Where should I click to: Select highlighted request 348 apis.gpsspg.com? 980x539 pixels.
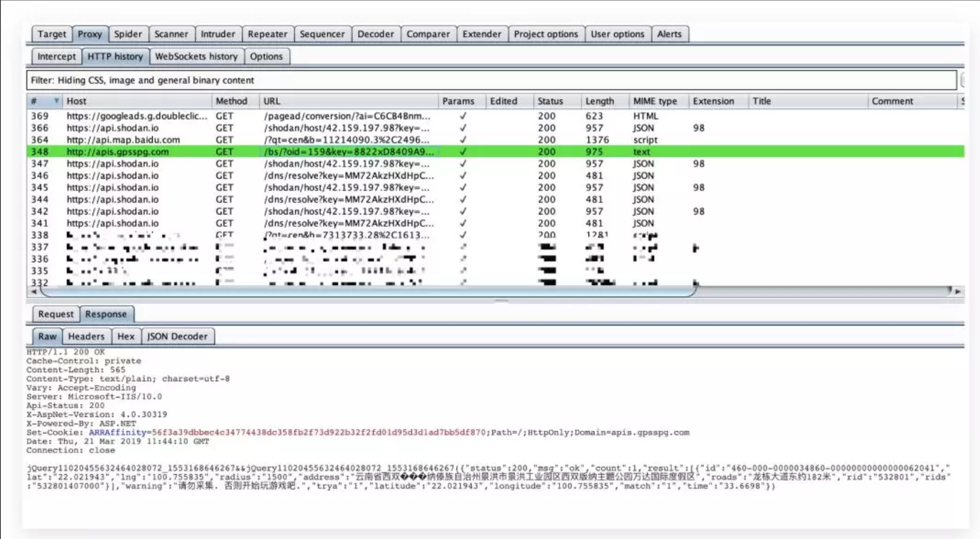495,152
